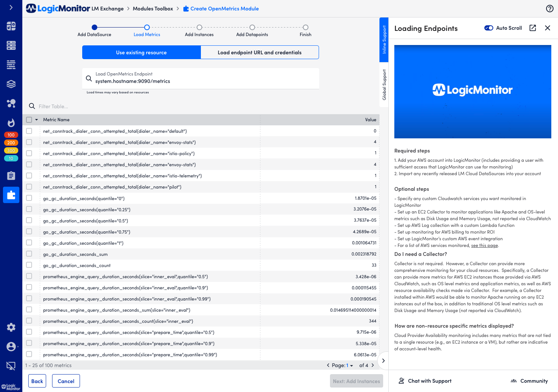This screenshot has width=558, height=392.
Task: Open the user account icon in sidebar
Action: [11, 347]
